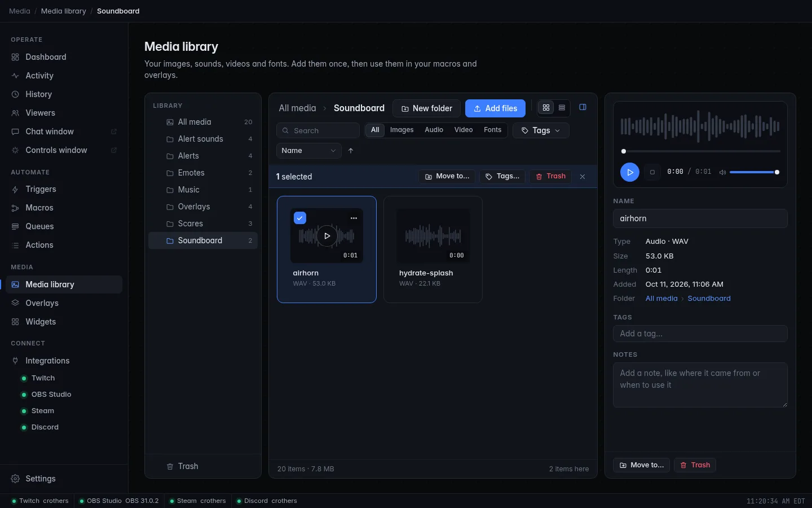Seek on the airhorn playback progress bar

pyautogui.click(x=700, y=151)
